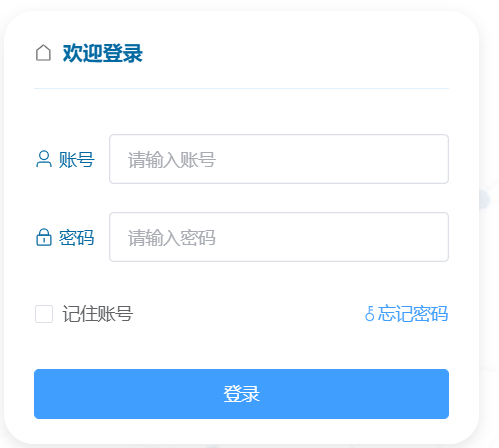This screenshot has height=448, width=499.
Task: Tick the 记住账号 checkbox
Action: coord(44,314)
